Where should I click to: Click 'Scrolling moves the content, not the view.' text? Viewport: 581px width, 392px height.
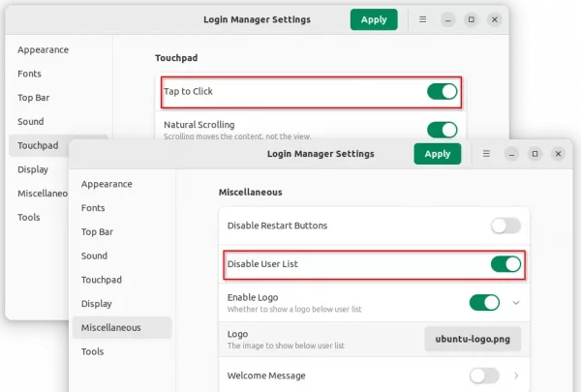237,136
